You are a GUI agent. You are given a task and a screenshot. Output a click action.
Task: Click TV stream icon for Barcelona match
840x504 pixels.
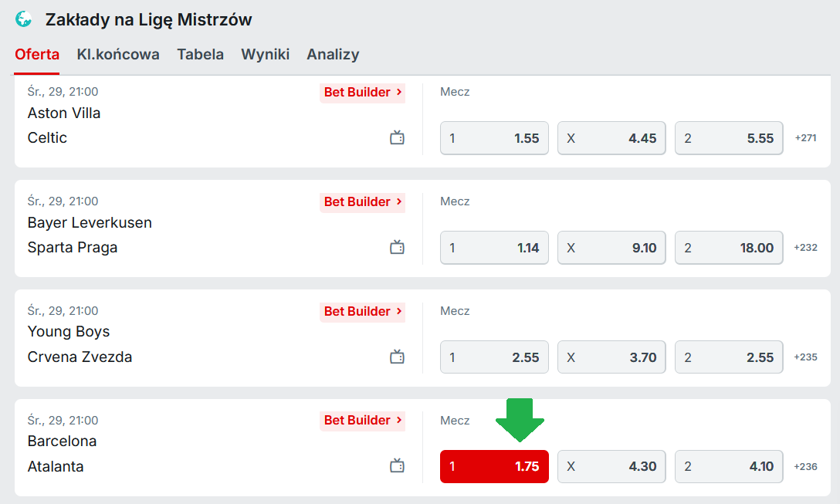pyautogui.click(x=397, y=466)
